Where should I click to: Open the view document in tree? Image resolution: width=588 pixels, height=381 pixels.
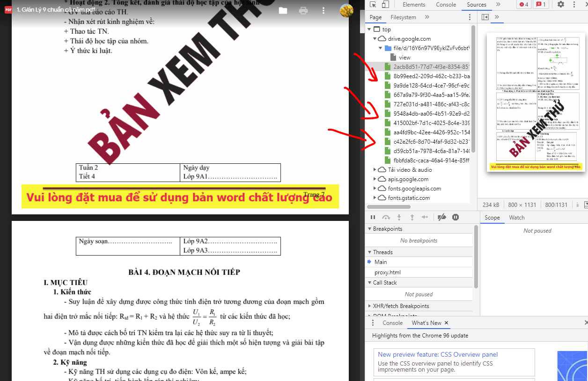click(x=404, y=58)
